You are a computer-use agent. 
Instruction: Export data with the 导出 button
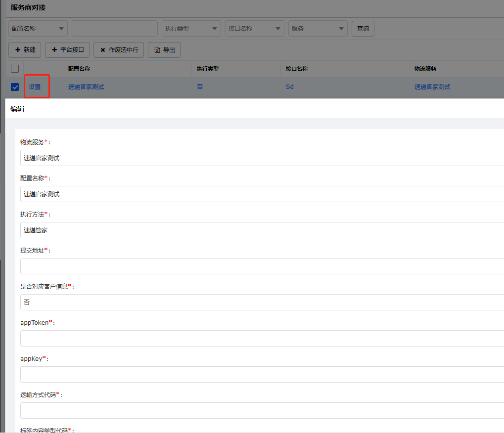coord(164,50)
